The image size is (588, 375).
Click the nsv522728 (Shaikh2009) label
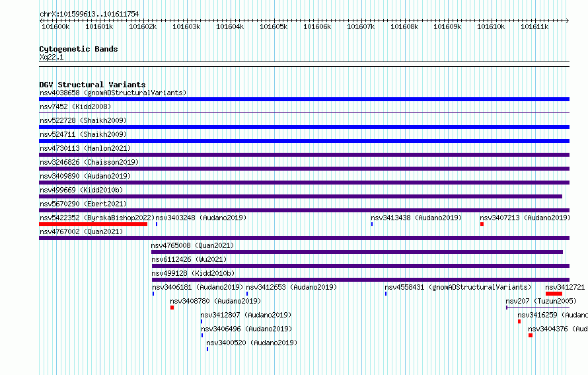pos(83,120)
